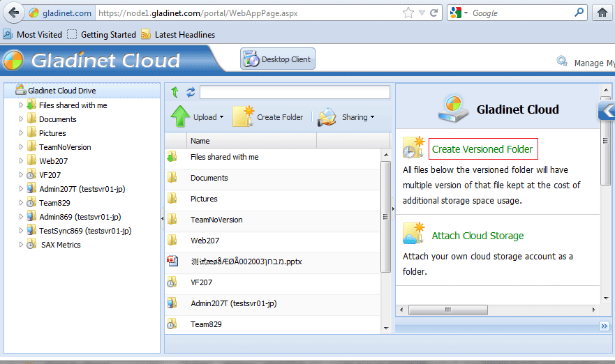This screenshot has height=364, width=615.
Task: Select Team829 versioned folder icon in tree
Action: pos(31,202)
